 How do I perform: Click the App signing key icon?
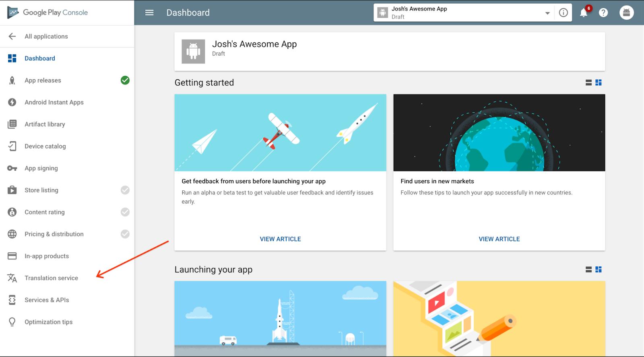12,168
